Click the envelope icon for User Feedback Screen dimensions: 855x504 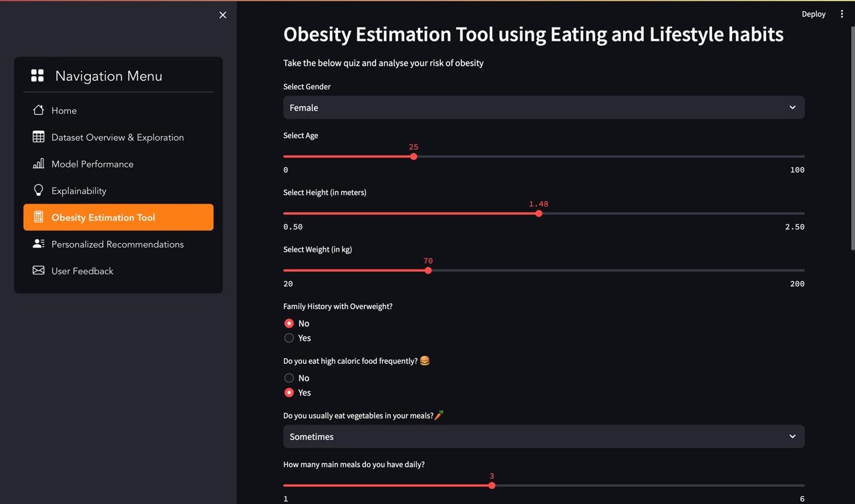(x=39, y=270)
